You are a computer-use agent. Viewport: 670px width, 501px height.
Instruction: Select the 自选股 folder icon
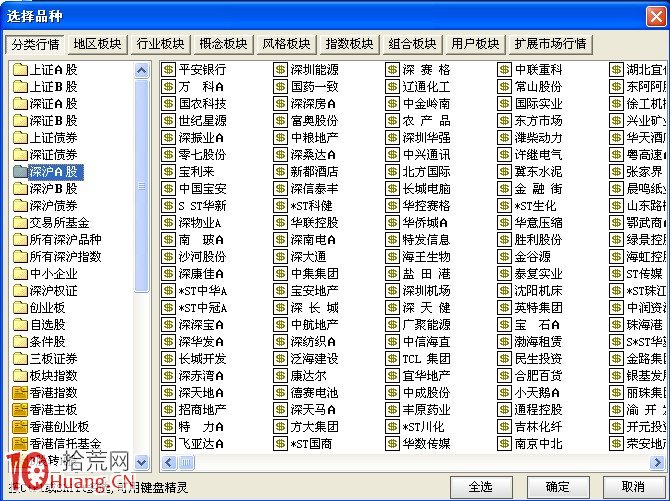coord(20,325)
